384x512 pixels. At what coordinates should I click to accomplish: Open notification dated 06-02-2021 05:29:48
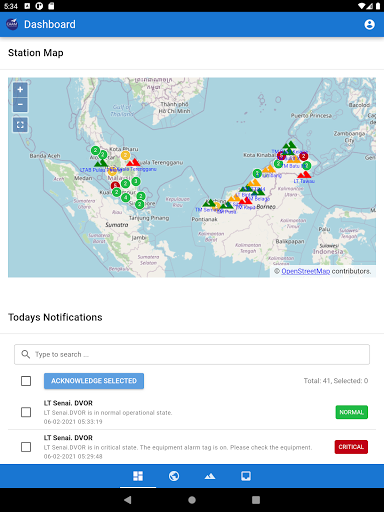click(x=192, y=447)
